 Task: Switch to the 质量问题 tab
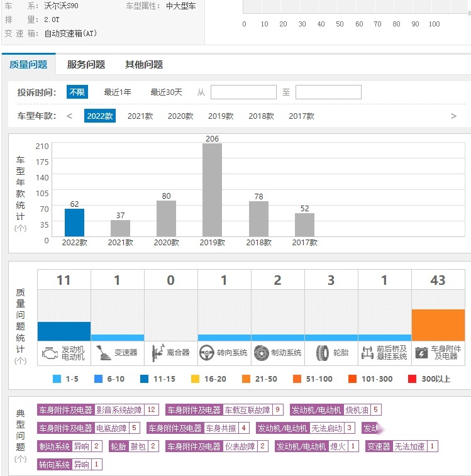tap(28, 64)
